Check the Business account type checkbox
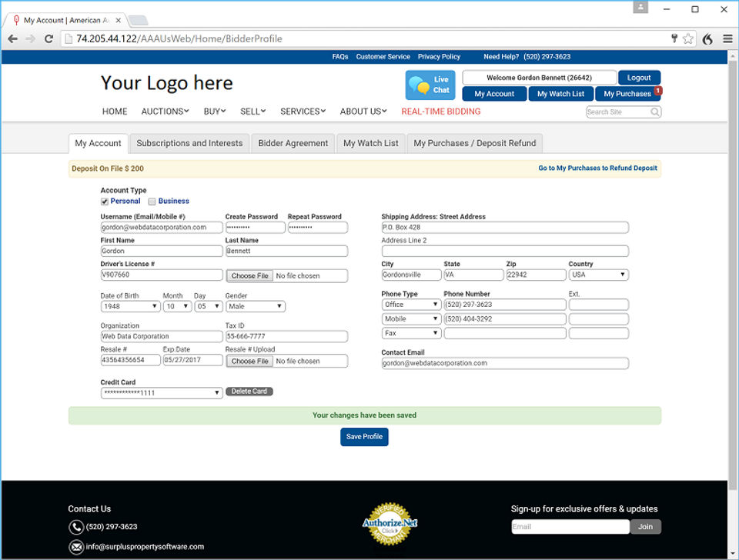Image resolution: width=739 pixels, height=560 pixels. tap(152, 202)
